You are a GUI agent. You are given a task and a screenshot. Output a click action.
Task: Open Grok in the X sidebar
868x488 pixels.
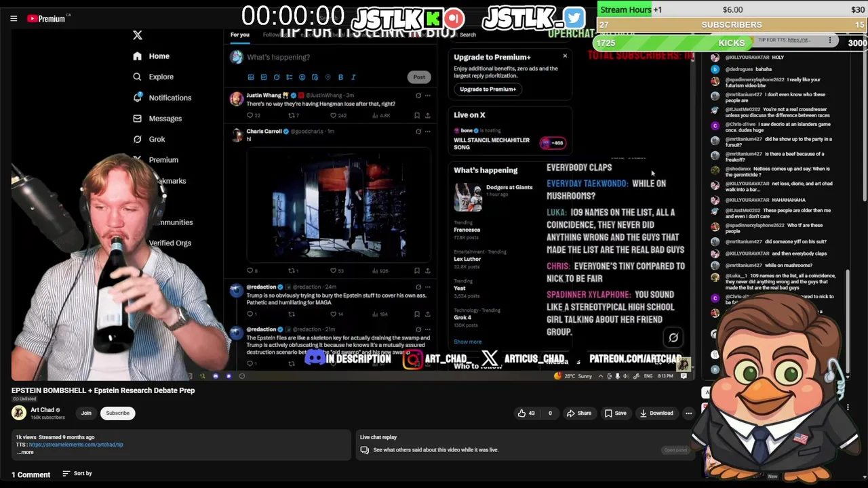pos(149,139)
